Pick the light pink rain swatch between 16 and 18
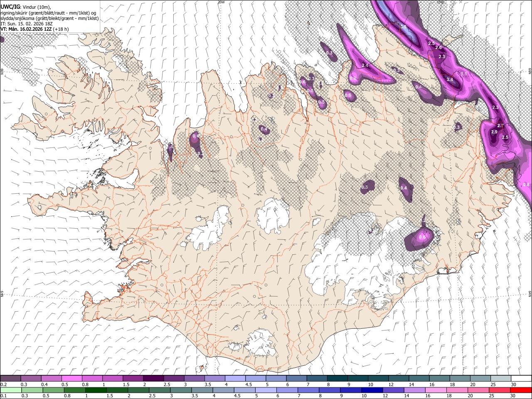The height and width of the screenshot is (399, 532). click(x=436, y=390)
